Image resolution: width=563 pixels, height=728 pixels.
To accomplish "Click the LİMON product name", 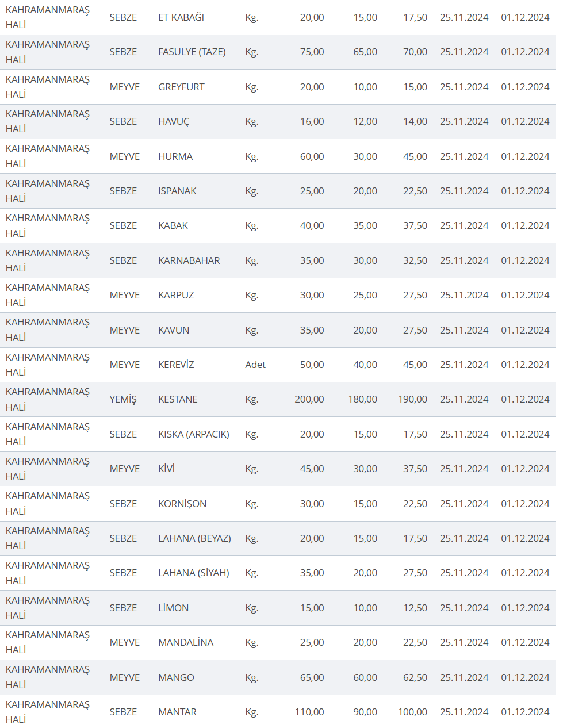I will (x=173, y=608).
